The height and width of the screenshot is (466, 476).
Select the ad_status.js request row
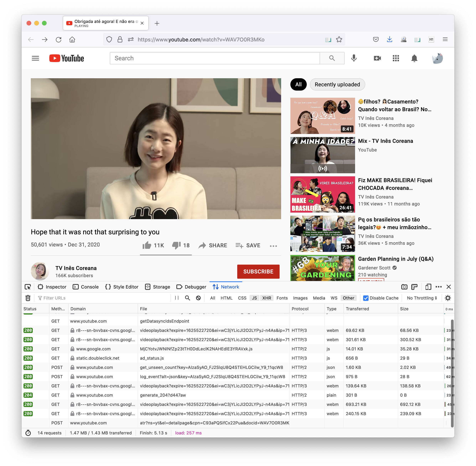click(236, 358)
